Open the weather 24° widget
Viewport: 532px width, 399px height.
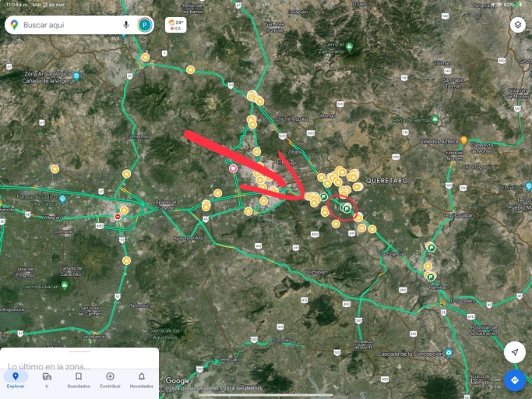click(x=176, y=25)
